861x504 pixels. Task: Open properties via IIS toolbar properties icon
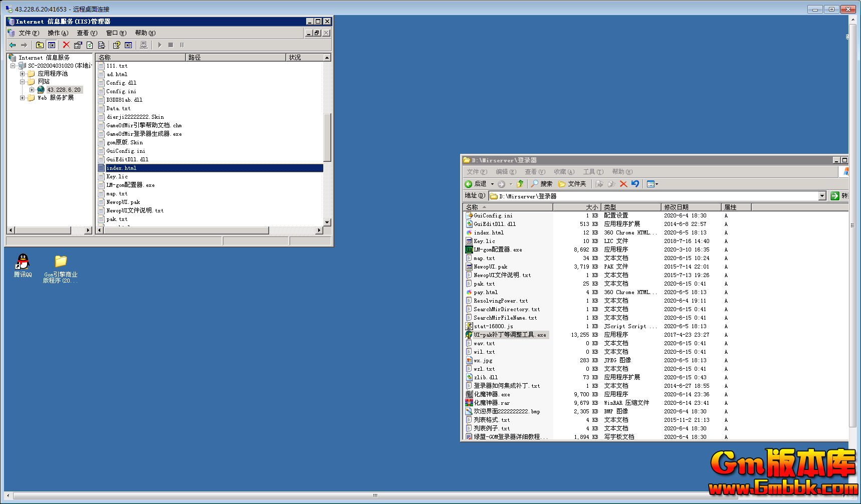pos(78,45)
